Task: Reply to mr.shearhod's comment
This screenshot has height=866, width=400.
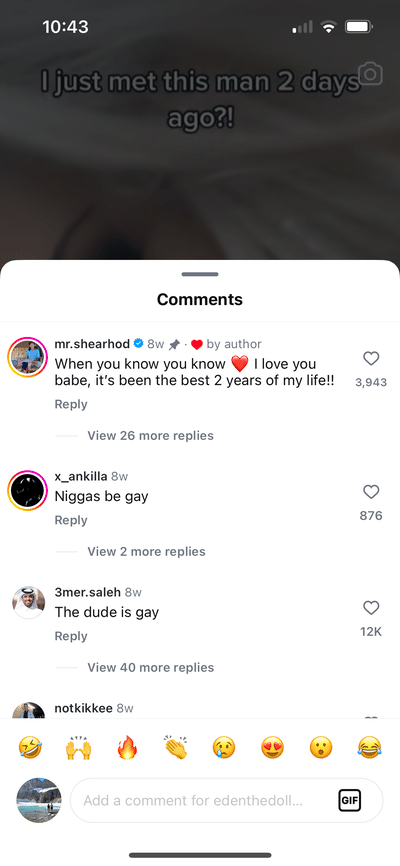Action: pos(71,404)
